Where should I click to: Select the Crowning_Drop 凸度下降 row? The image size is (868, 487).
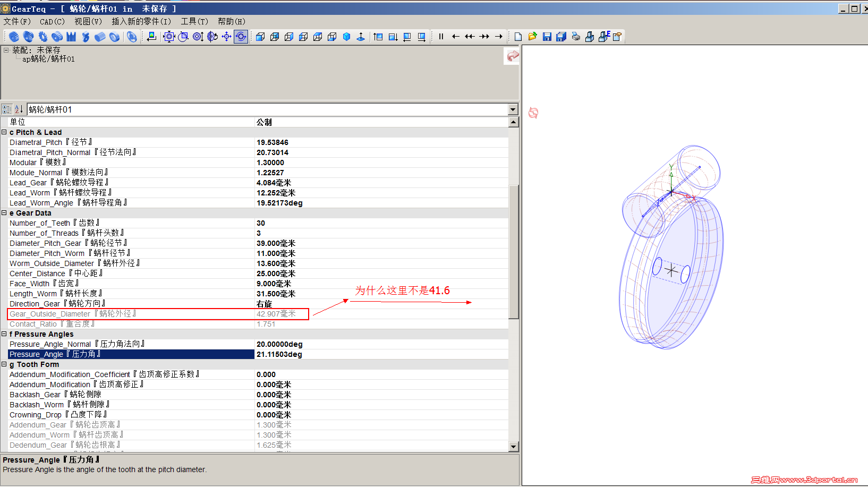point(258,415)
